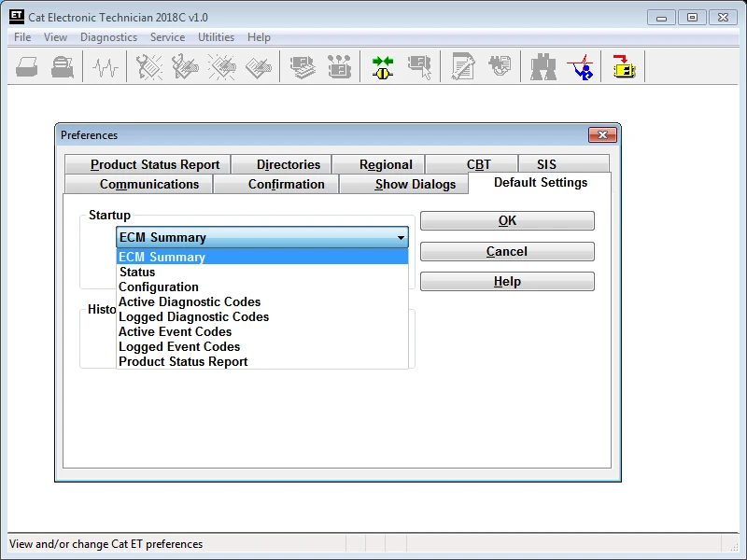Switch to the SIS tab

564,164
